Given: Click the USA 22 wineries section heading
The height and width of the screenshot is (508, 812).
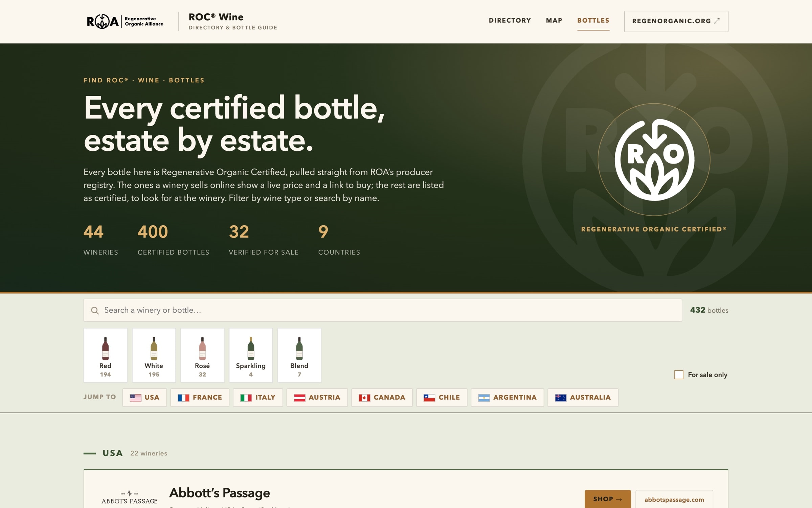Looking at the screenshot, I should click(125, 453).
